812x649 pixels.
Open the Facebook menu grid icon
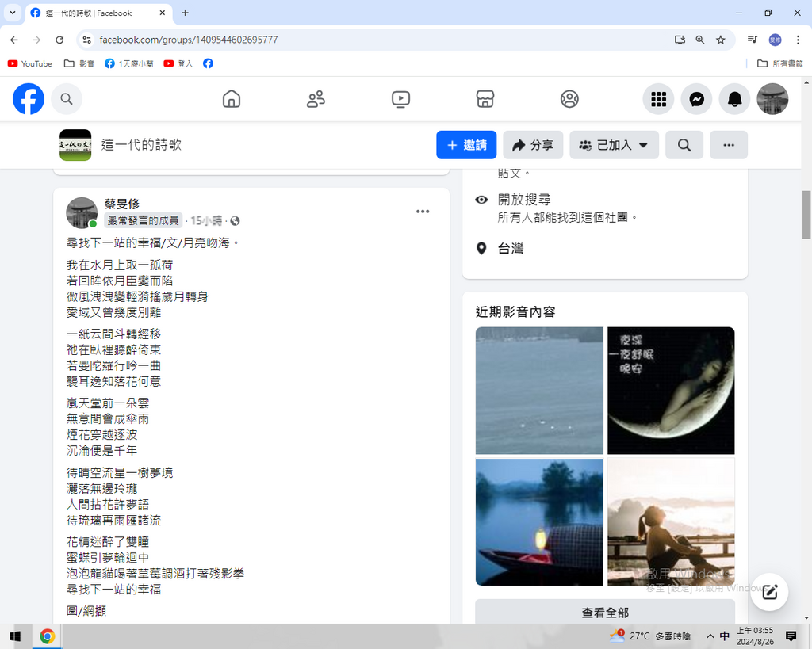pos(658,99)
